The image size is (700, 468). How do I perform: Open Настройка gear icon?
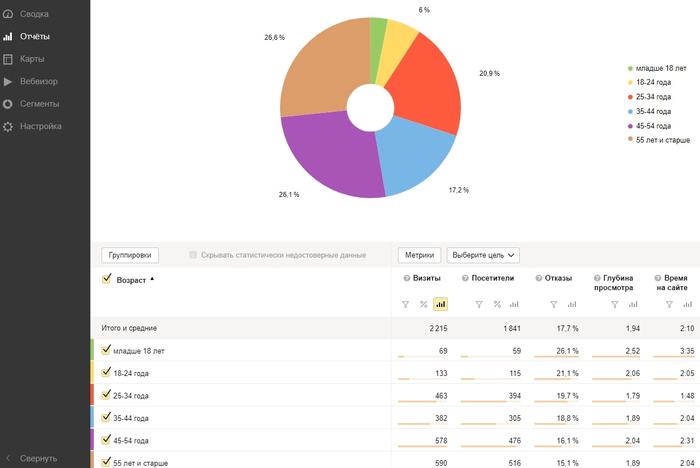8,126
